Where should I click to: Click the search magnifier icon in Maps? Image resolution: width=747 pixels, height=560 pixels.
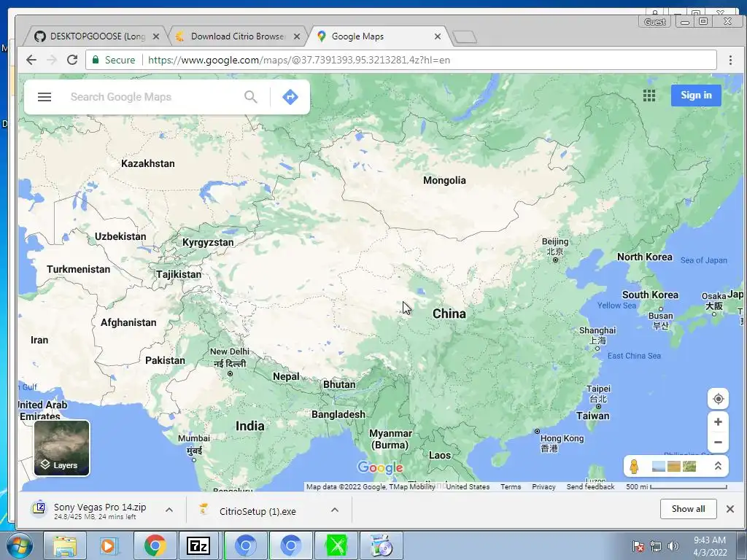(x=251, y=97)
